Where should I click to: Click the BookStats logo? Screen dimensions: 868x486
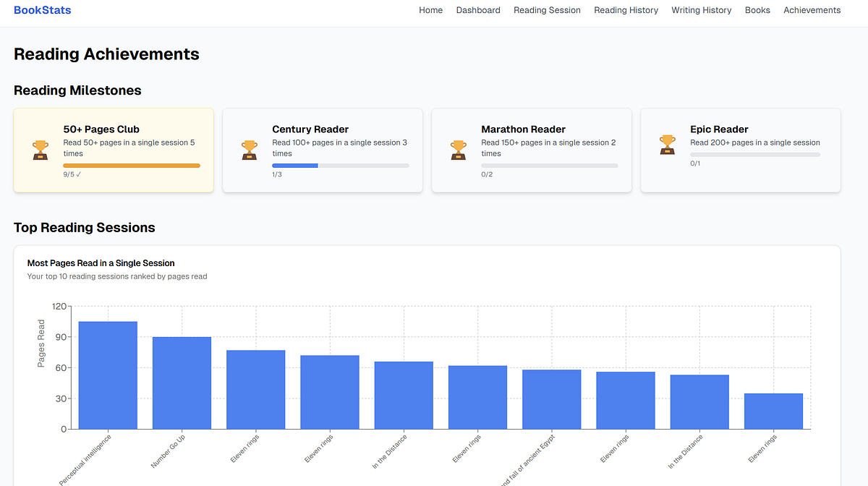42,9
